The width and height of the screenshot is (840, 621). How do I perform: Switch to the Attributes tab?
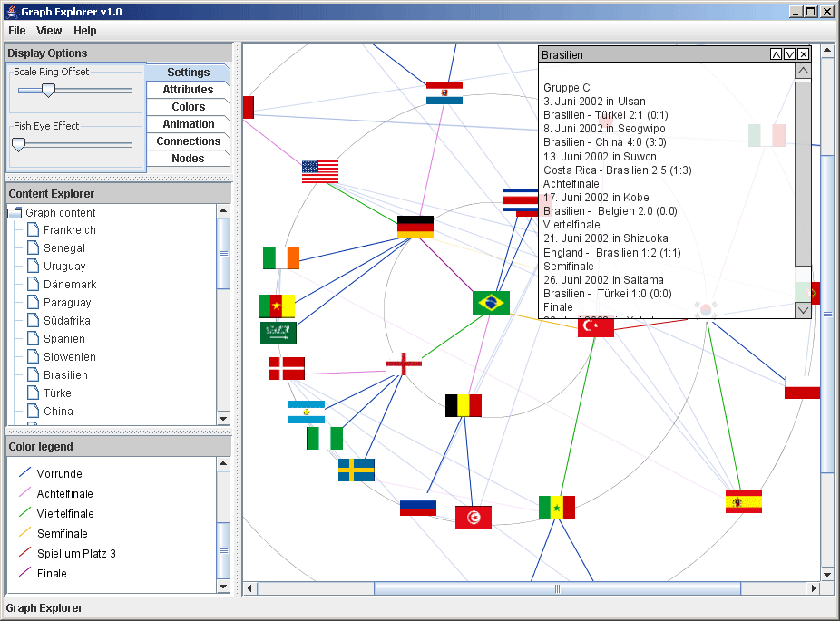pyautogui.click(x=188, y=90)
